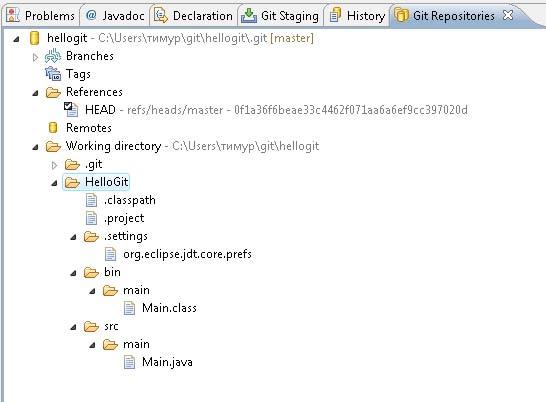This screenshot has width=546, height=402.
Task: Click the Git Staging tab icon
Action: [249, 15]
